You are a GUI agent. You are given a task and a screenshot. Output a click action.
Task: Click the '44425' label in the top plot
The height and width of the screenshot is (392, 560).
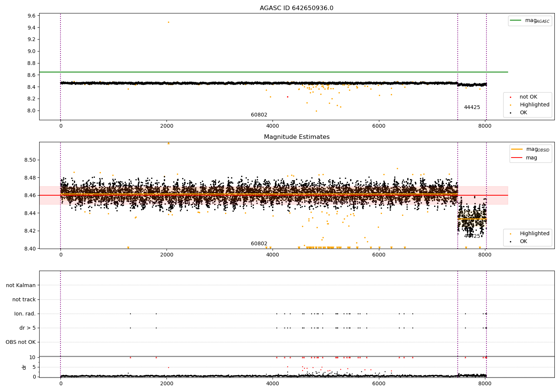[472, 108]
